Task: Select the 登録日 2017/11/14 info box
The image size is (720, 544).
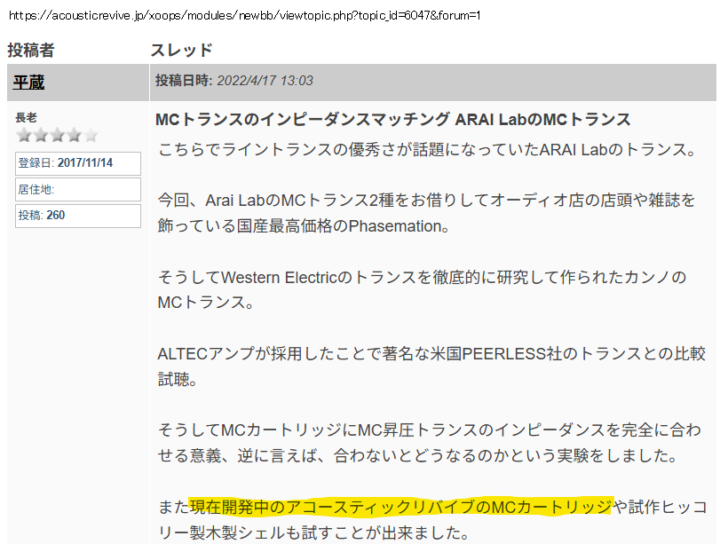Action: coord(77,163)
